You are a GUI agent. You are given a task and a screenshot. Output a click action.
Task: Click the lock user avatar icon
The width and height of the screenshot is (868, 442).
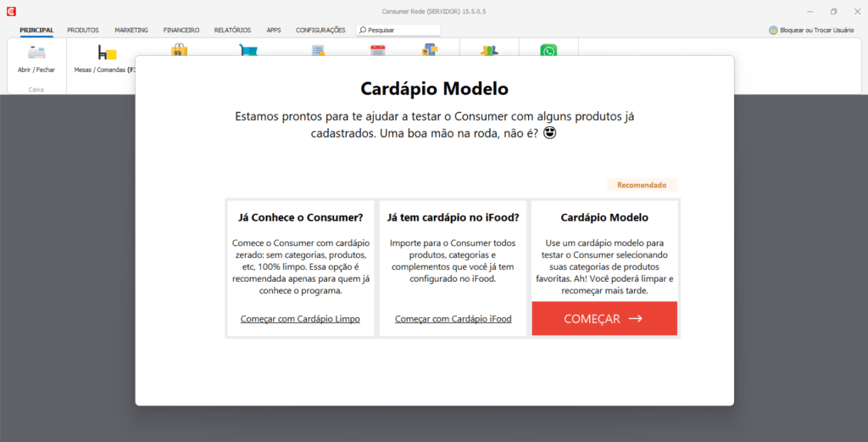point(773,30)
